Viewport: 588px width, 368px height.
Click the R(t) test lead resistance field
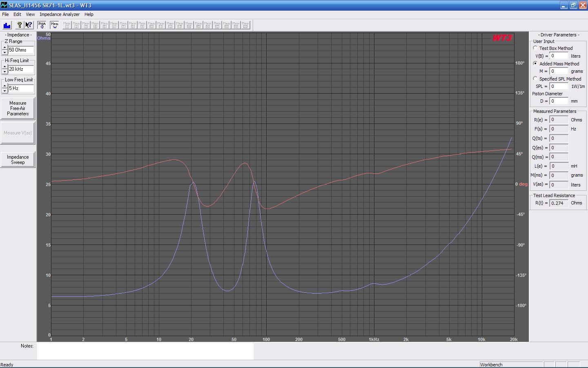click(x=559, y=203)
